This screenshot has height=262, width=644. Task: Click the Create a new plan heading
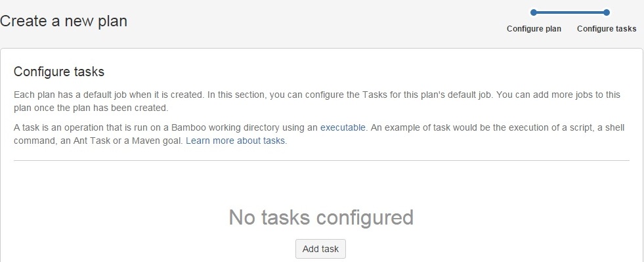point(64,22)
